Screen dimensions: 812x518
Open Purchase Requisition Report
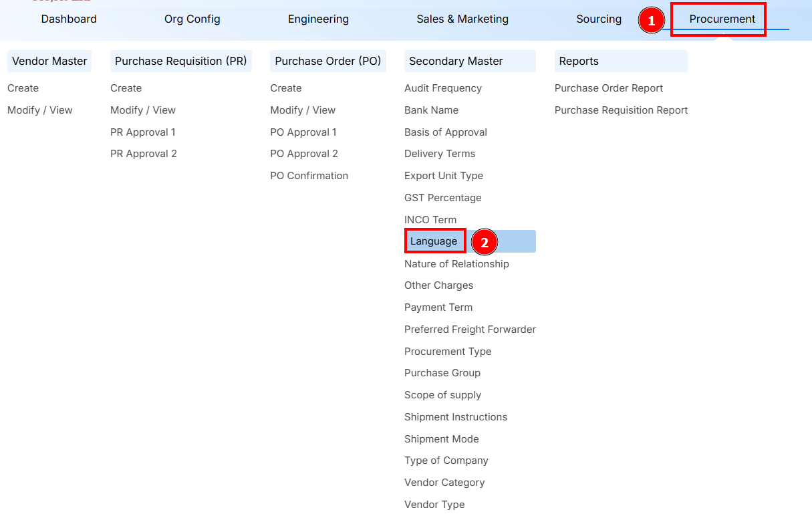coord(621,110)
